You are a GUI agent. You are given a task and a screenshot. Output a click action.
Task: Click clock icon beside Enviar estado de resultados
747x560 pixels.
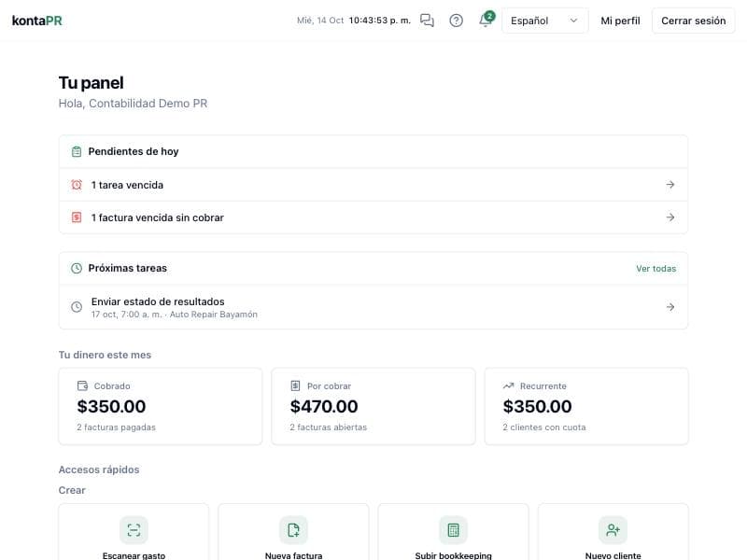(77, 307)
